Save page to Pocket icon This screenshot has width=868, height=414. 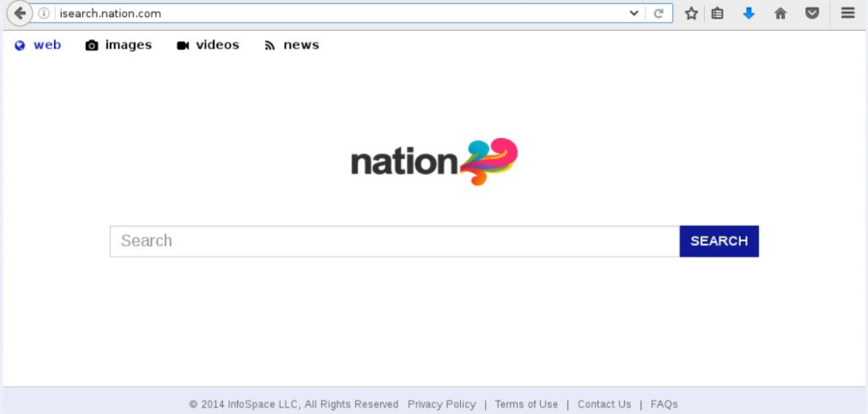[812, 14]
